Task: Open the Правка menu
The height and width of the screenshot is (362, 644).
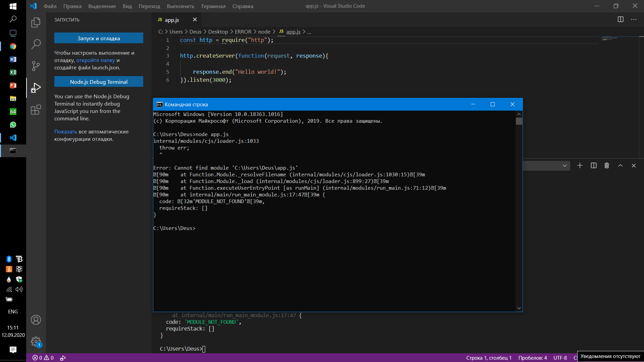Action: click(72, 6)
